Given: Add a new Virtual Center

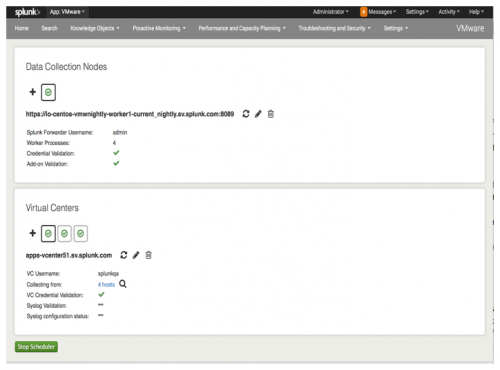Looking at the screenshot, I should click(x=32, y=233).
